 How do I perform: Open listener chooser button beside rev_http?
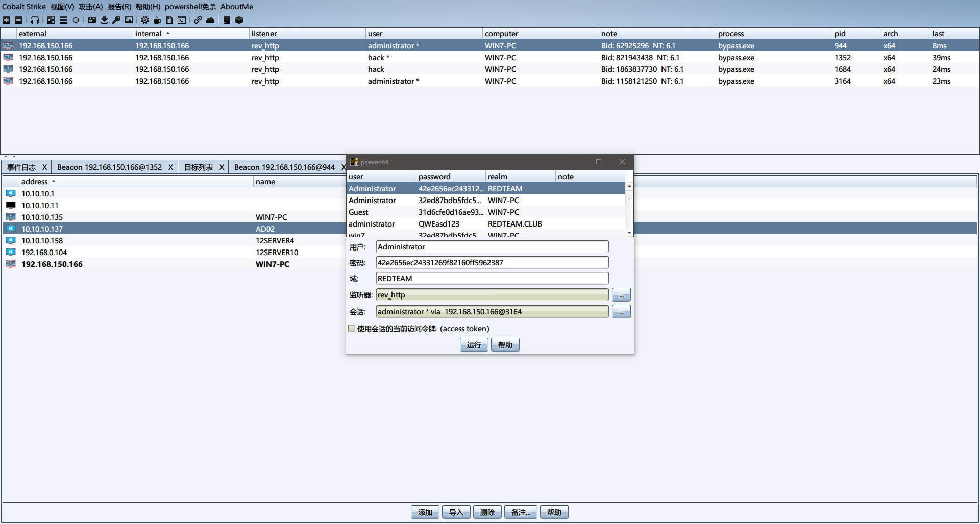pyautogui.click(x=621, y=295)
